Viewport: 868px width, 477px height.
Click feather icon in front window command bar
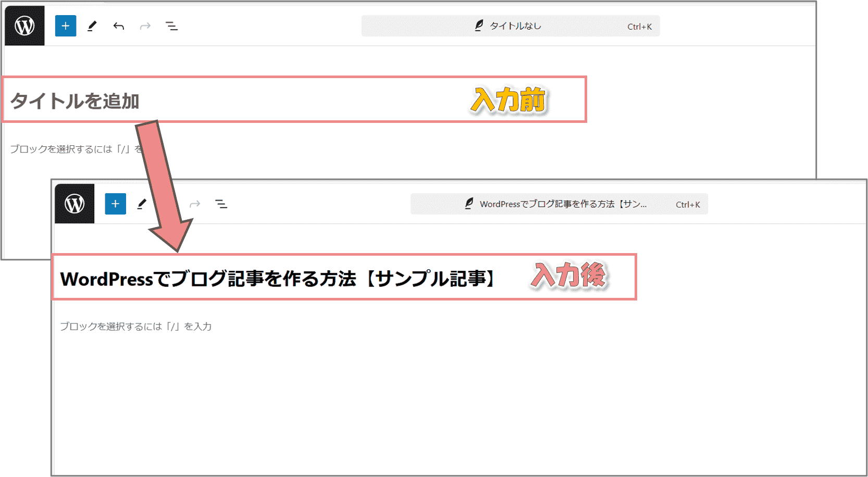click(469, 204)
